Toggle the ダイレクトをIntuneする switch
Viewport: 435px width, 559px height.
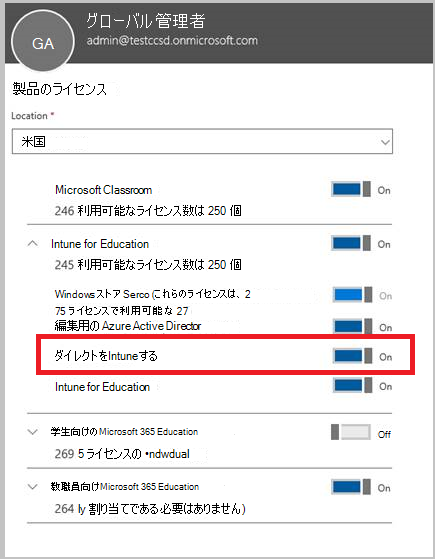pos(353,356)
